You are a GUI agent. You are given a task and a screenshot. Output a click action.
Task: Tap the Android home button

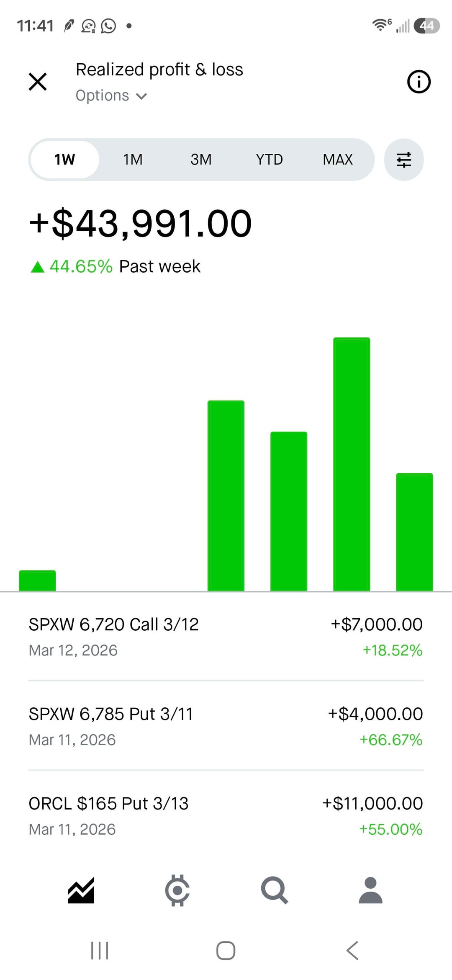coord(226,950)
